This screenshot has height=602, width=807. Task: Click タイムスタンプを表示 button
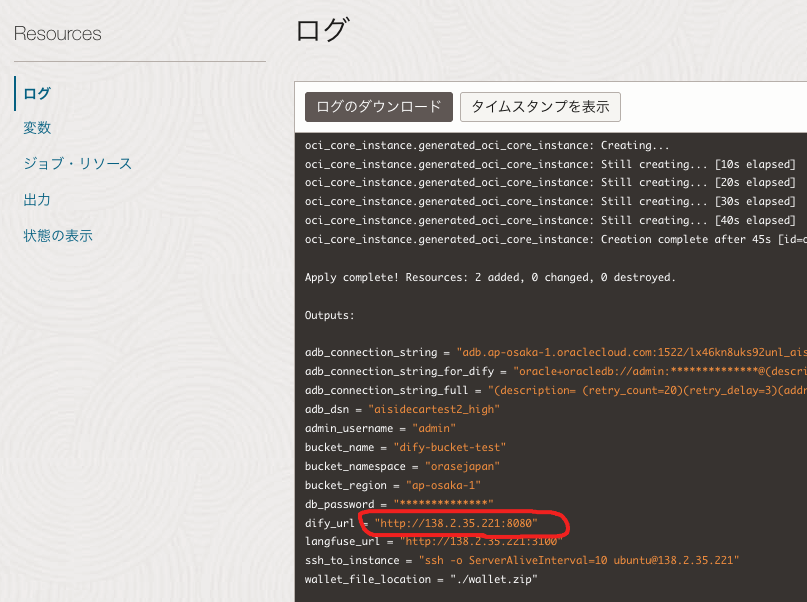click(x=540, y=107)
